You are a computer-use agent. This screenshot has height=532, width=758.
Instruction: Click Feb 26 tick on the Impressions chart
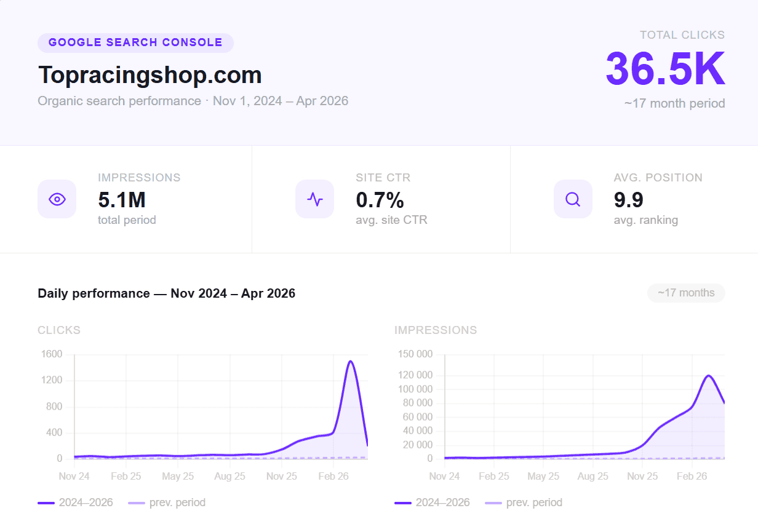pyautogui.click(x=692, y=476)
